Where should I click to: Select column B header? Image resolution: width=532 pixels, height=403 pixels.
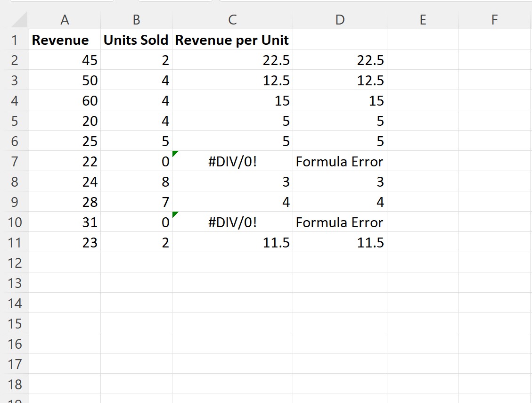[136, 20]
